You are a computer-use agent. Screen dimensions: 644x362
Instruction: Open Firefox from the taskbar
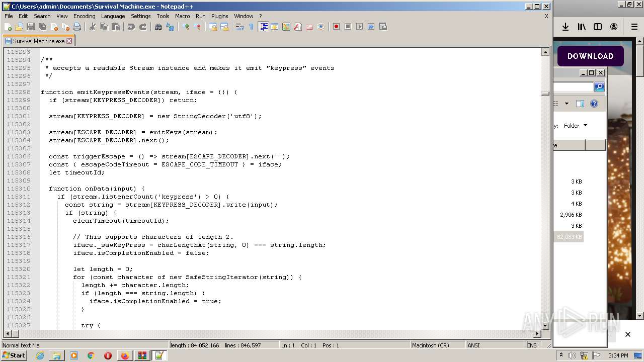pyautogui.click(x=124, y=355)
